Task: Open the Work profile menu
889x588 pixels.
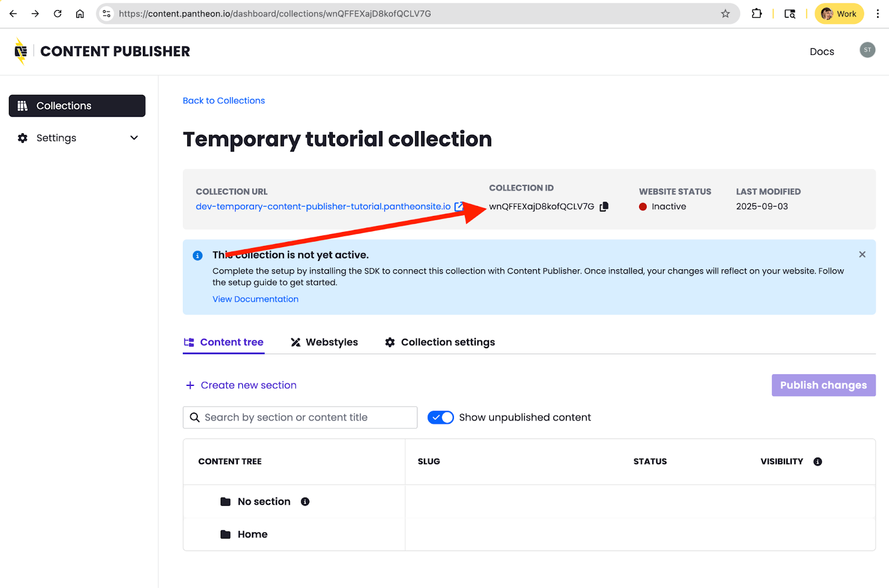Action: pos(838,14)
